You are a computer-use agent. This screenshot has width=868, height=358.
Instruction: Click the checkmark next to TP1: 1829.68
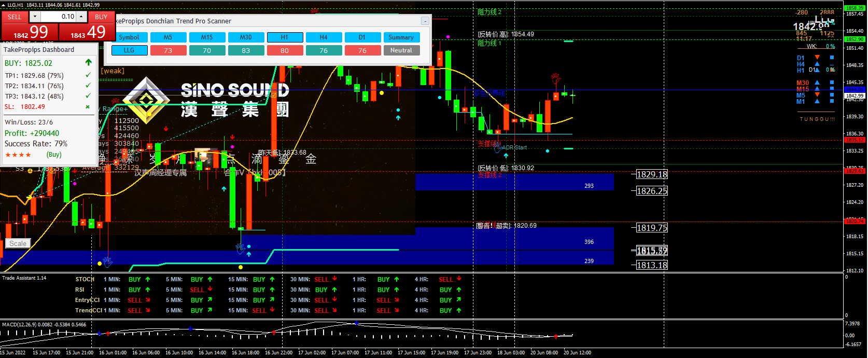[x=88, y=75]
